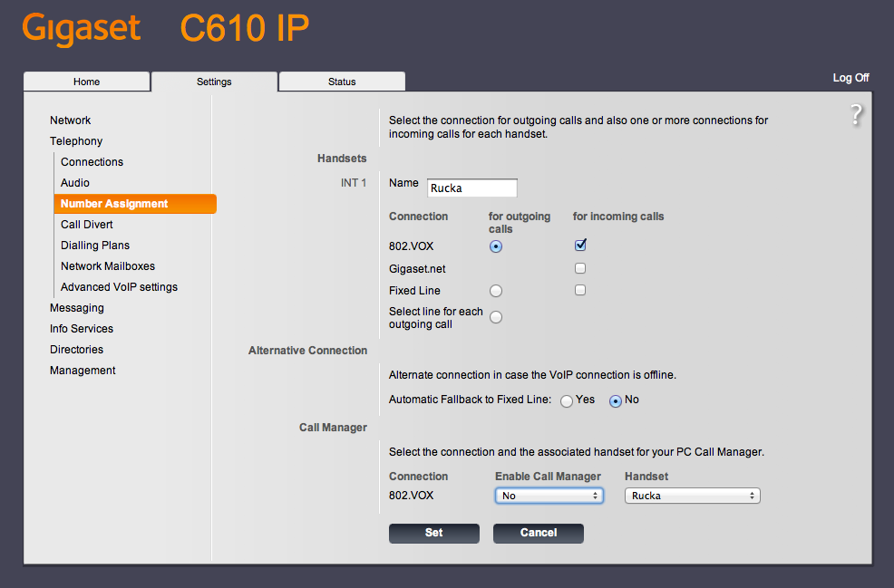
Task: Uncheck 802.VOX for incoming calls
Action: [x=580, y=245]
